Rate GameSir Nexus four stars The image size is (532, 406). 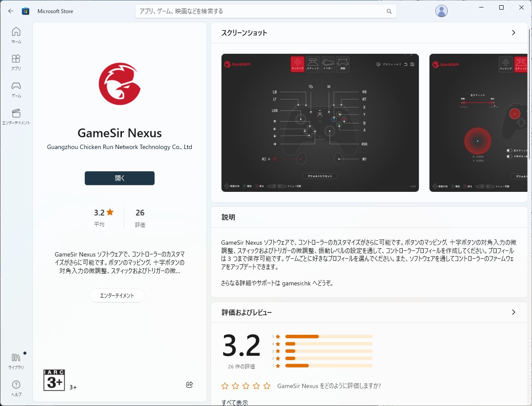click(x=256, y=386)
